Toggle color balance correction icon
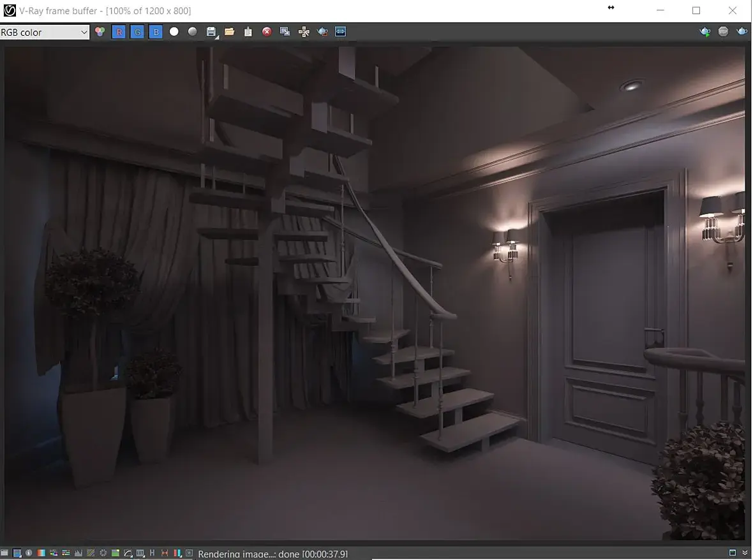Screen dimensions: 753x560 pyautogui.click(x=66, y=553)
